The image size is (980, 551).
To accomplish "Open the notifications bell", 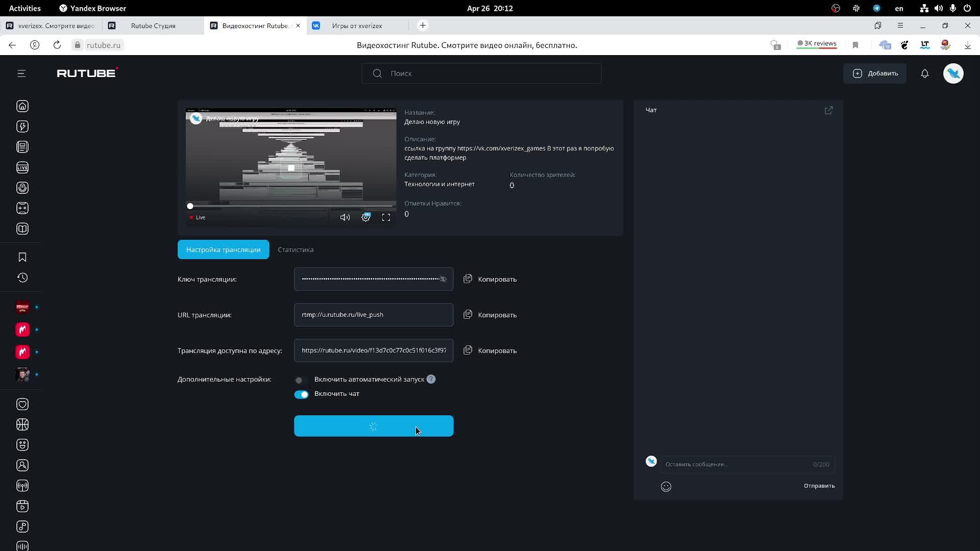I will (x=924, y=73).
